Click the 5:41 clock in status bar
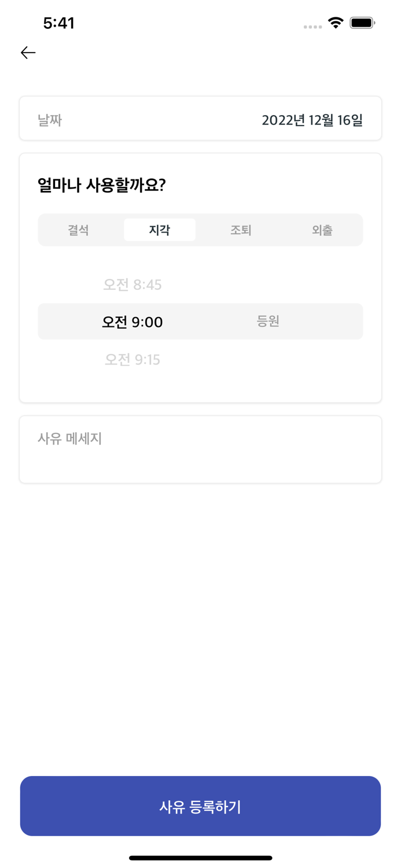The width and height of the screenshot is (401, 868). coord(60,23)
